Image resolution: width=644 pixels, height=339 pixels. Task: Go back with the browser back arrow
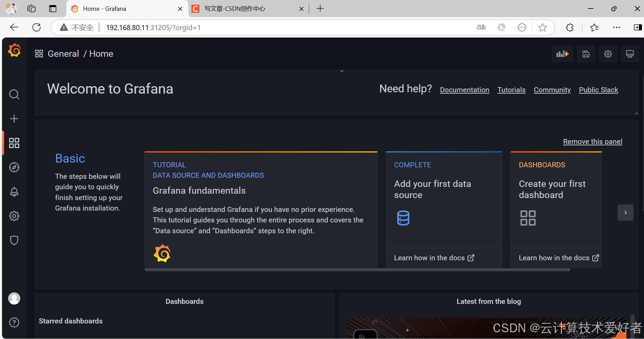point(14,27)
